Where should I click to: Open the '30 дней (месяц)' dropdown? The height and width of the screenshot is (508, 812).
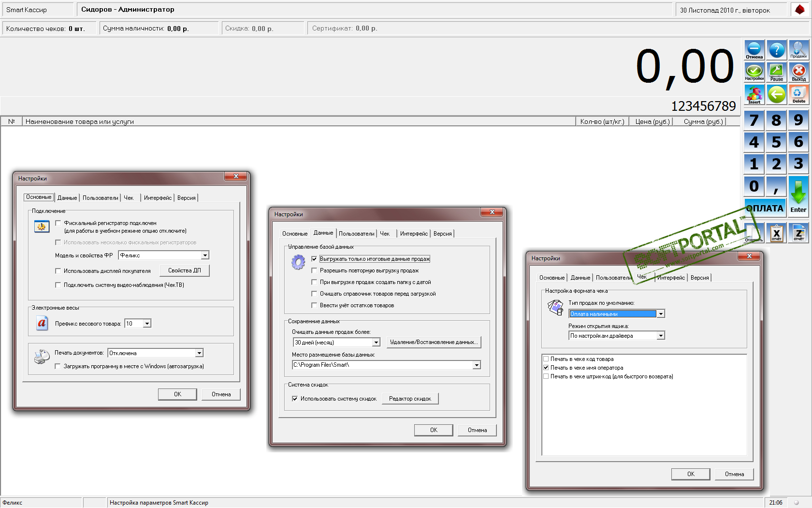click(376, 343)
